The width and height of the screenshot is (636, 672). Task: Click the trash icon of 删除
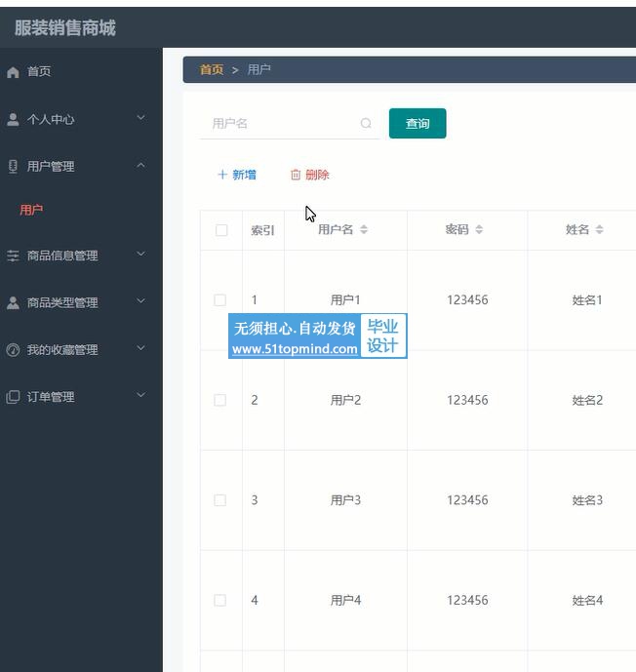[296, 175]
